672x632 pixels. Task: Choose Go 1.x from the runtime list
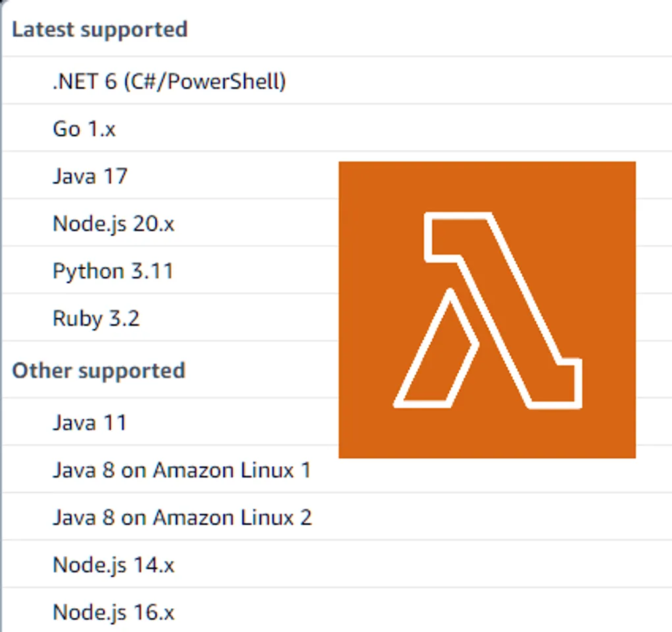[84, 129]
